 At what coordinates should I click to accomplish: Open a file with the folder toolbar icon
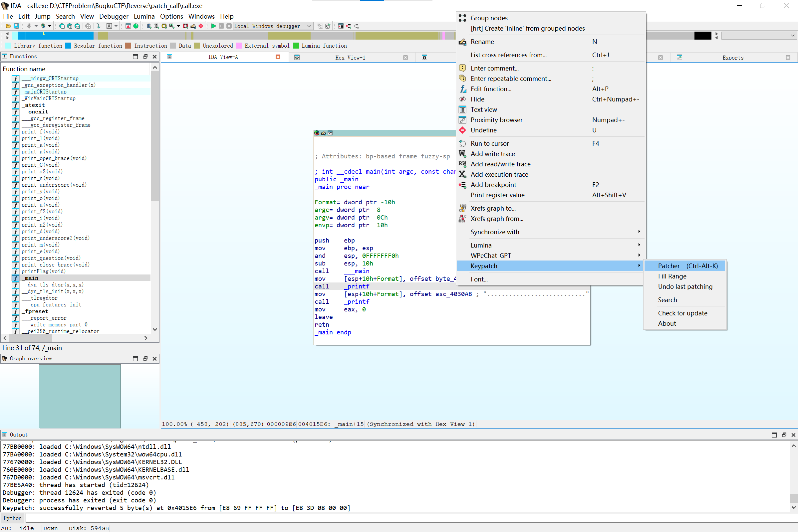(x=8, y=26)
